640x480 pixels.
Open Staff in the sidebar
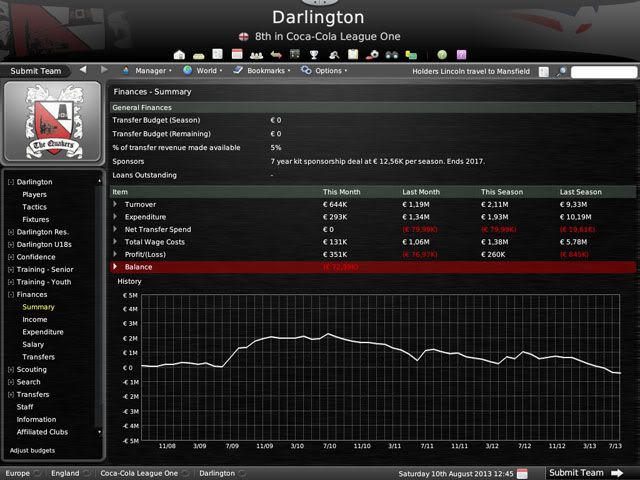pyautogui.click(x=25, y=407)
